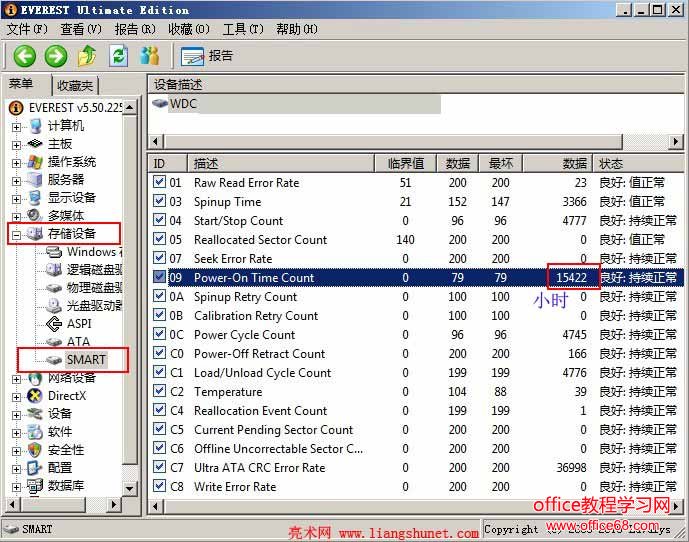Toggle the Temperature attribute checkbox
The width and height of the screenshot is (689, 542).
click(159, 392)
